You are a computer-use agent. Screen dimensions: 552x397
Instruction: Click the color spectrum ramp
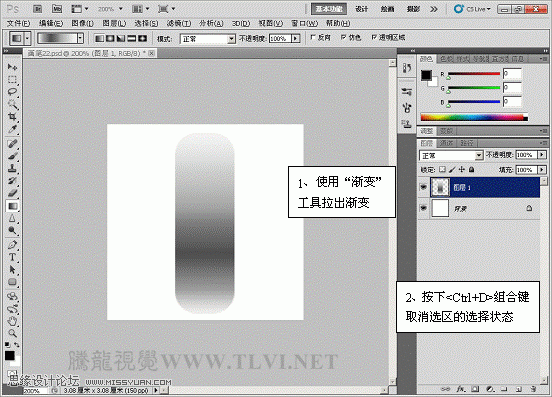pos(474,117)
